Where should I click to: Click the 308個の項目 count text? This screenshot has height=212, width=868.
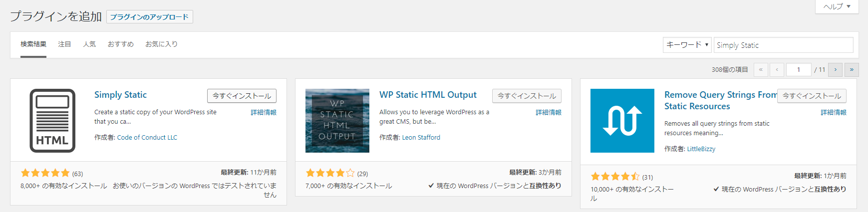(x=730, y=70)
